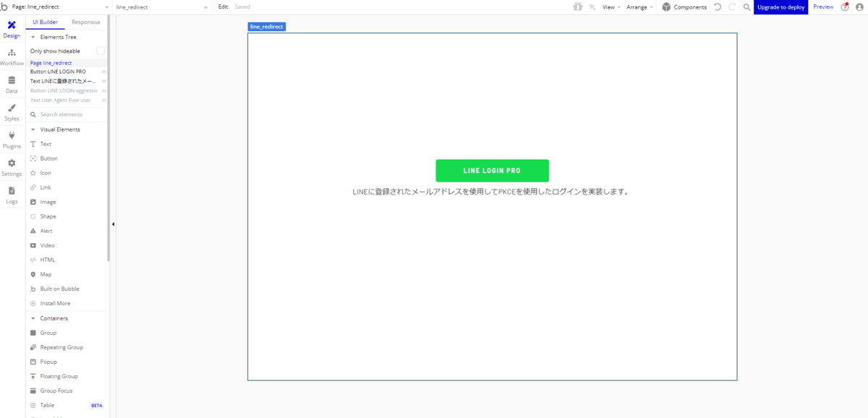Click the search magnifier in top bar

coord(746,7)
